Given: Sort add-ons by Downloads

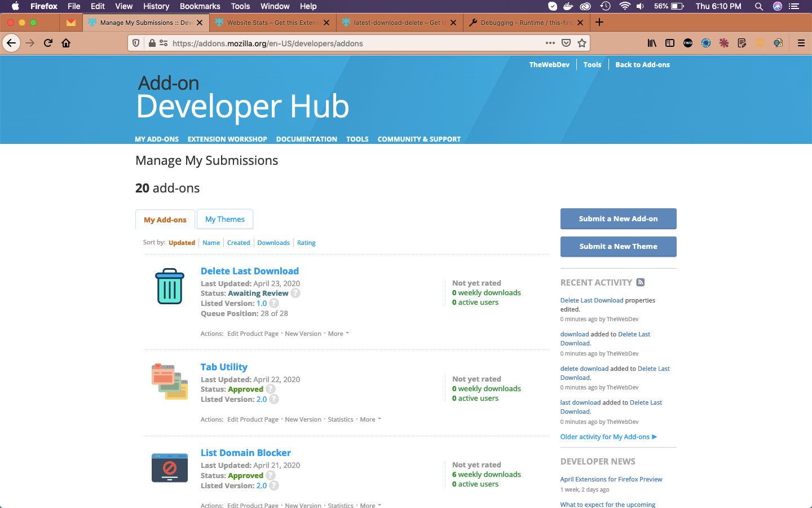Looking at the screenshot, I should [273, 243].
